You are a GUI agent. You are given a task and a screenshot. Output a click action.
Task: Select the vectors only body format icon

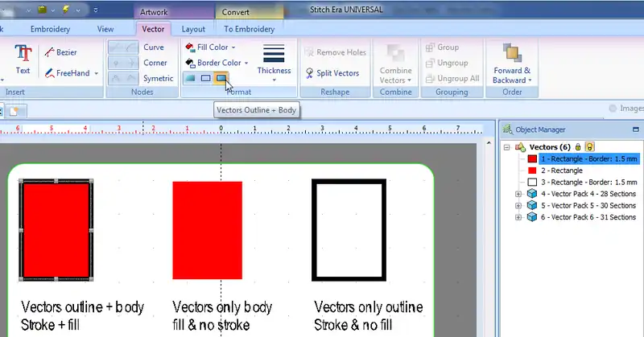click(x=189, y=78)
